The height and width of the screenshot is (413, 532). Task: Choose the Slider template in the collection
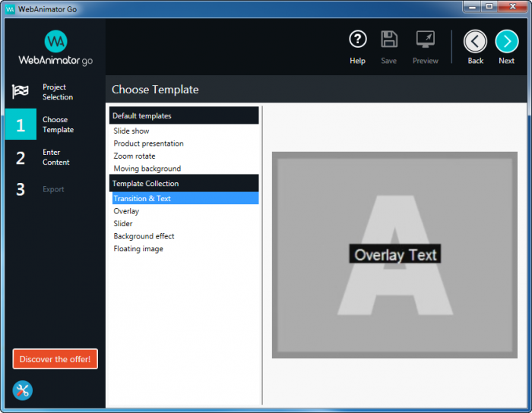[x=123, y=224]
